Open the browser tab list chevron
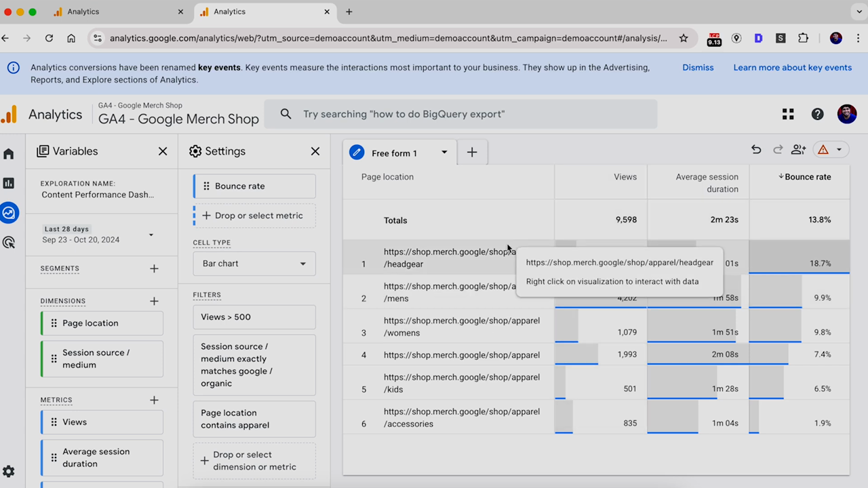Image resolution: width=868 pixels, height=488 pixels. [x=859, y=12]
